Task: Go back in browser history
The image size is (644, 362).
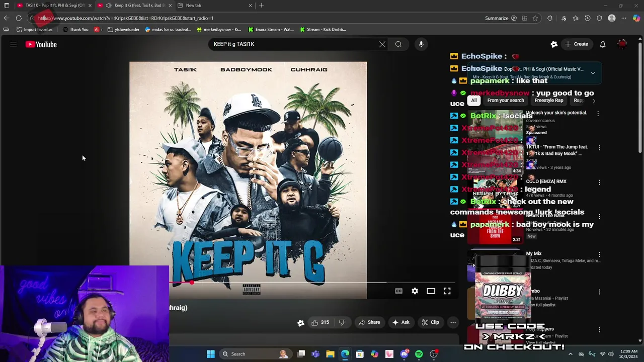Action: click(x=7, y=18)
